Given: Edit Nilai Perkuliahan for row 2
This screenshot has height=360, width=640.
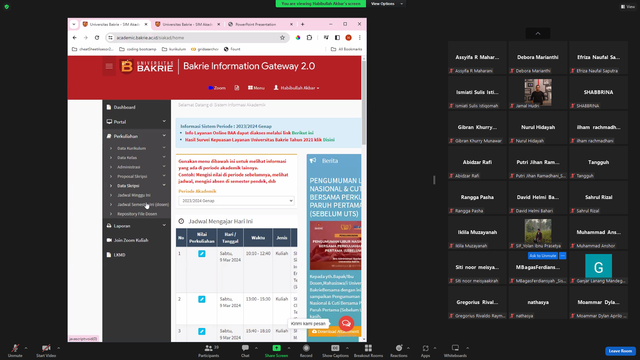Looking at the screenshot, I should (202, 299).
